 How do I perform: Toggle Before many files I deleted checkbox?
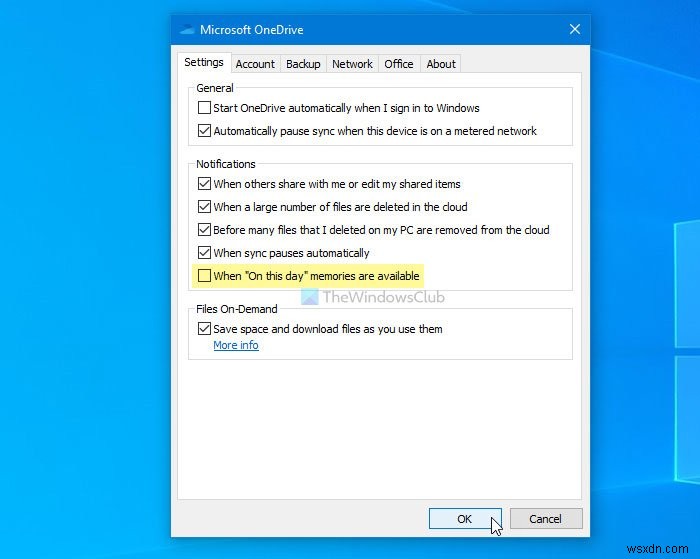point(204,230)
